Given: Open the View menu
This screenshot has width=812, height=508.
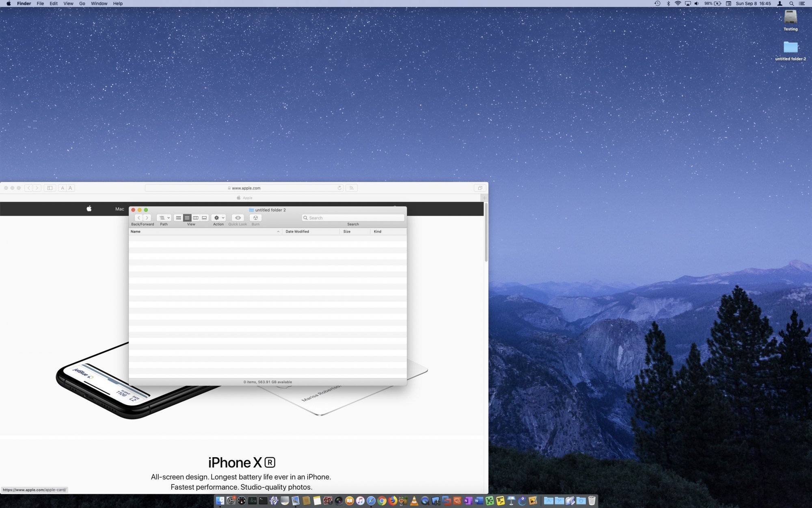Looking at the screenshot, I should click(68, 4).
